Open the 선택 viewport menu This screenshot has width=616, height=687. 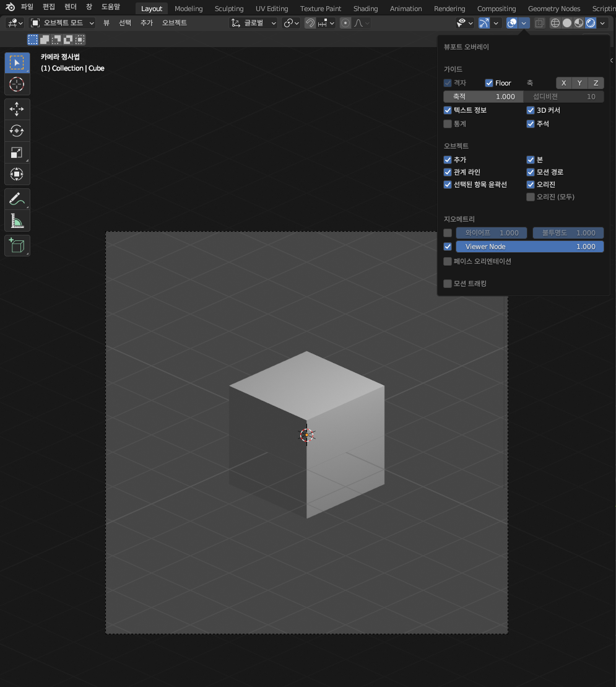click(x=125, y=23)
